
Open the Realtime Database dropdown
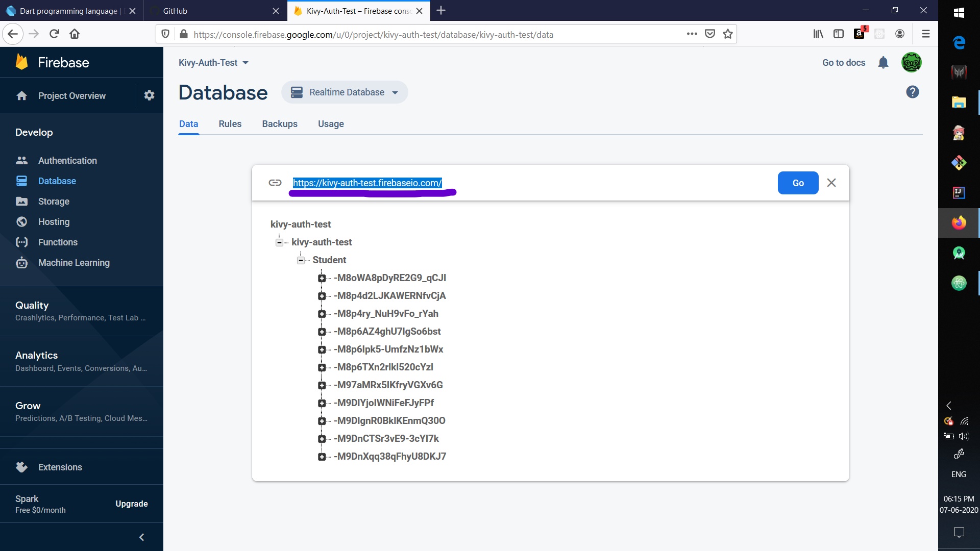pos(345,92)
